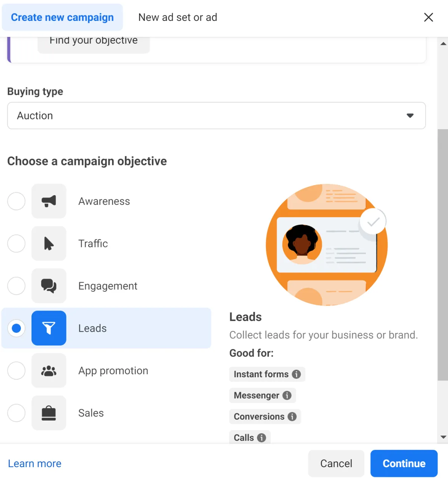The image size is (448, 478).
Task: Switch to Create new campaign tab
Action: click(62, 17)
